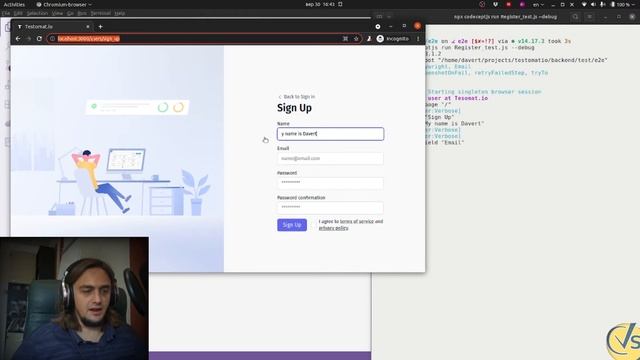The height and width of the screenshot is (360, 640).
Task: Click the extension icon left of Incognito
Action: 369,38
